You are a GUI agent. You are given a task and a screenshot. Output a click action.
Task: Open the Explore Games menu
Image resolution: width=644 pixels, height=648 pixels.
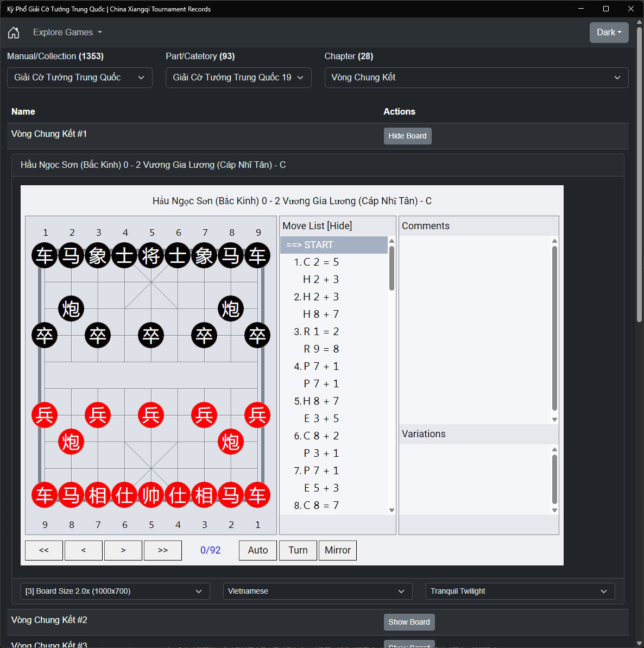tap(67, 32)
